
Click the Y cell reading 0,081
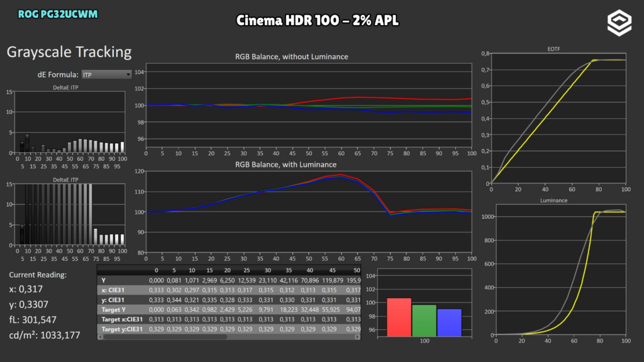(x=174, y=280)
